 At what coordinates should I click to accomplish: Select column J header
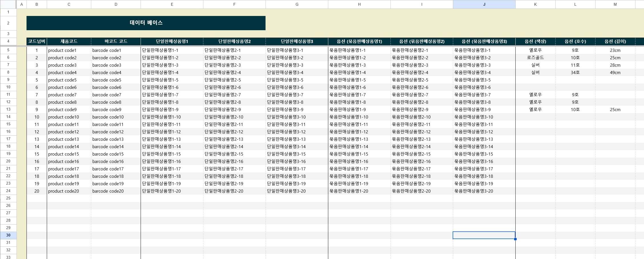[484, 4]
